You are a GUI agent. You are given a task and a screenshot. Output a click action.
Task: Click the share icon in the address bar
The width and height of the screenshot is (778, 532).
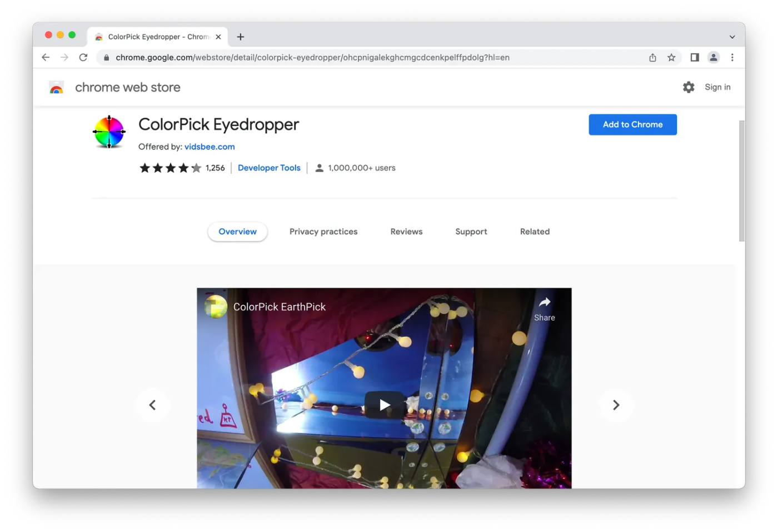[x=652, y=57]
